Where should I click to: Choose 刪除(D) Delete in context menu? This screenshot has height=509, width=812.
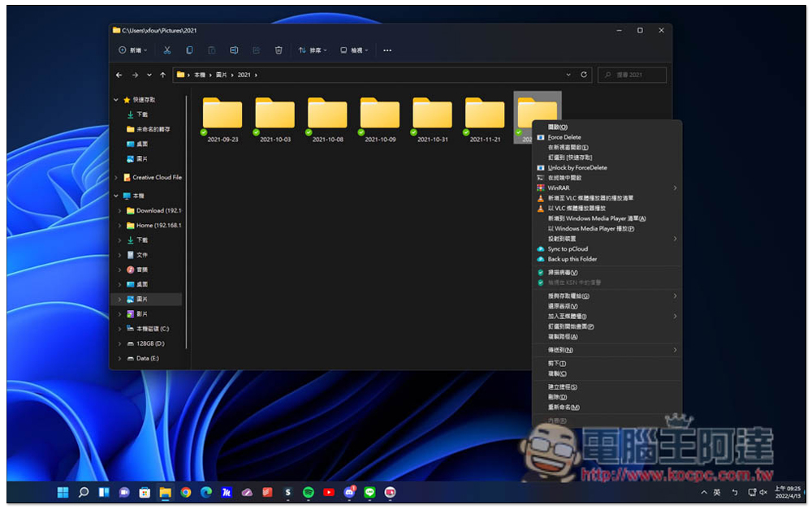coord(607,397)
